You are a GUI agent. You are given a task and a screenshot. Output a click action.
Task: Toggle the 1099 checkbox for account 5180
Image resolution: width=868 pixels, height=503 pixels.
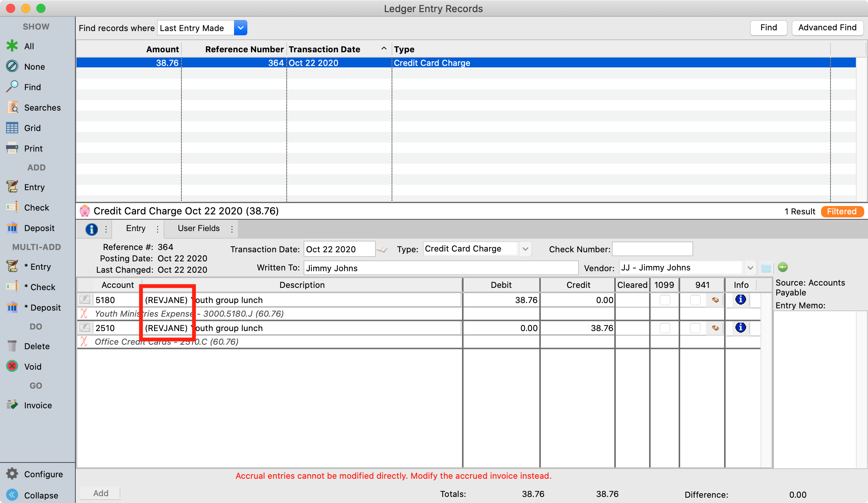(x=665, y=300)
